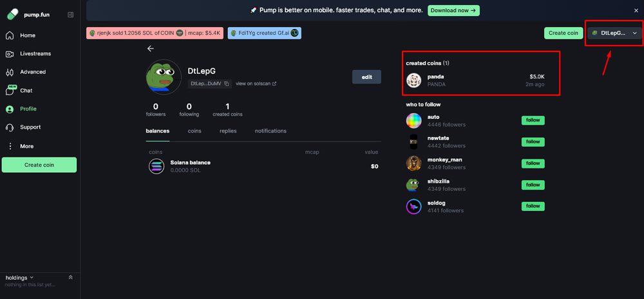Click the back arrow above profile
The image size is (644, 299).
tap(151, 49)
